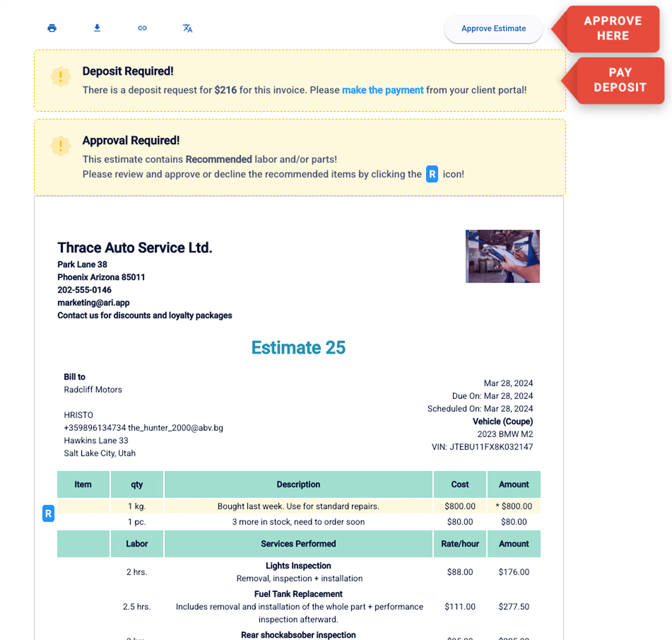Click the red Approve Here callout
672x640 pixels.
point(612,28)
